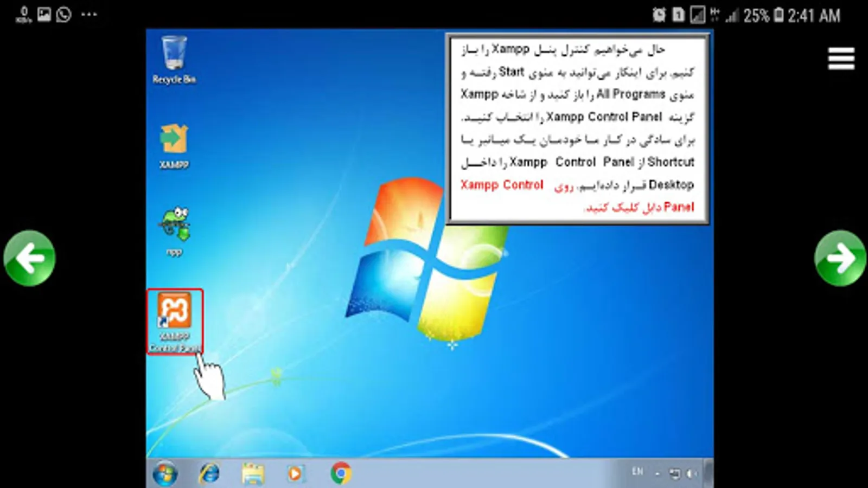Open Windows Media Player in taskbar
Viewport: 868px width, 488px height.
click(x=295, y=474)
